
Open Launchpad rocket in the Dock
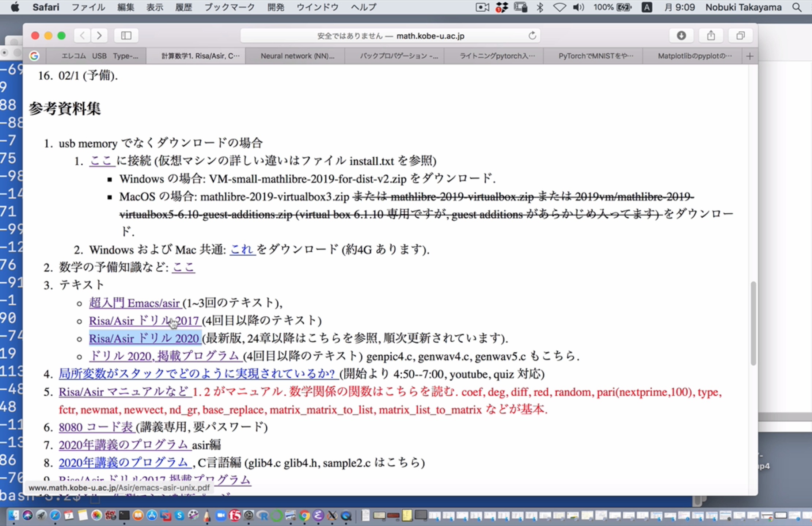point(41,515)
